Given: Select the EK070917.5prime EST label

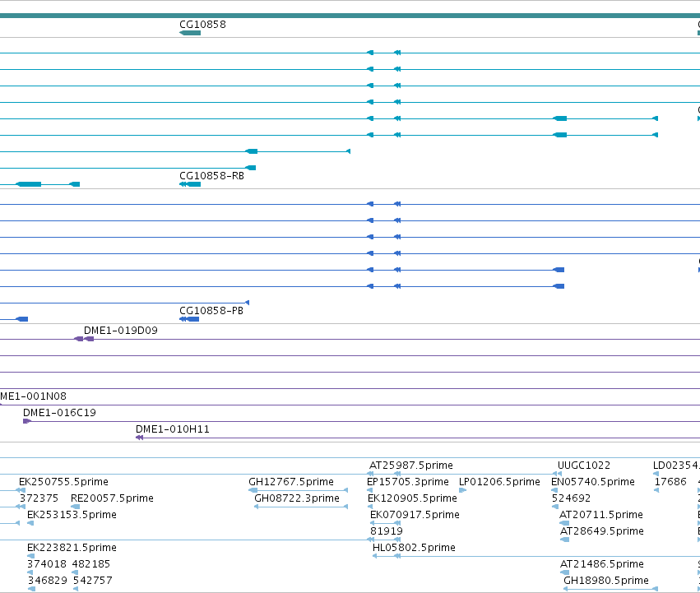Looking at the screenshot, I should (415, 515).
